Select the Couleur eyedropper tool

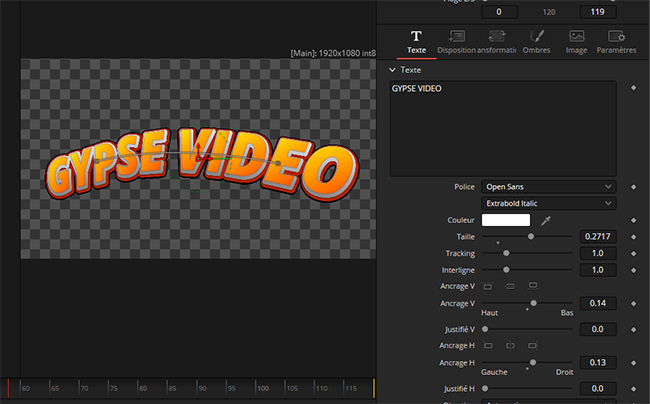pos(546,220)
